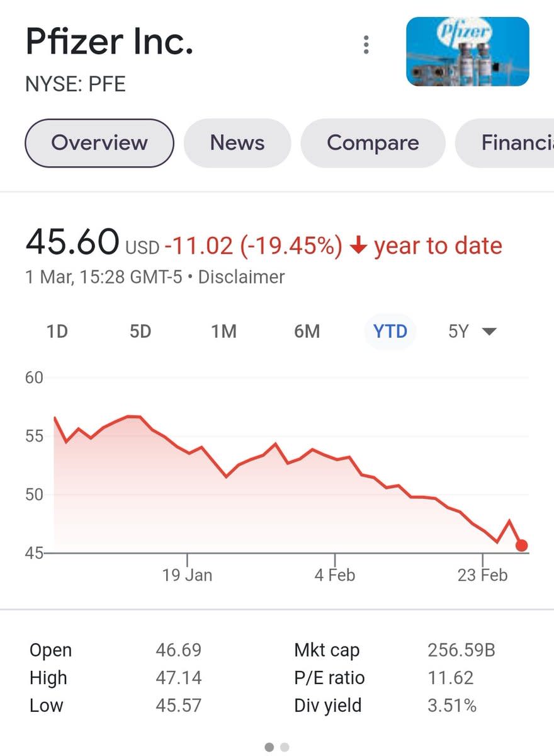Image resolution: width=554 pixels, height=756 pixels.
Task: Click the Mkt cap value 256.59B
Action: (x=461, y=650)
